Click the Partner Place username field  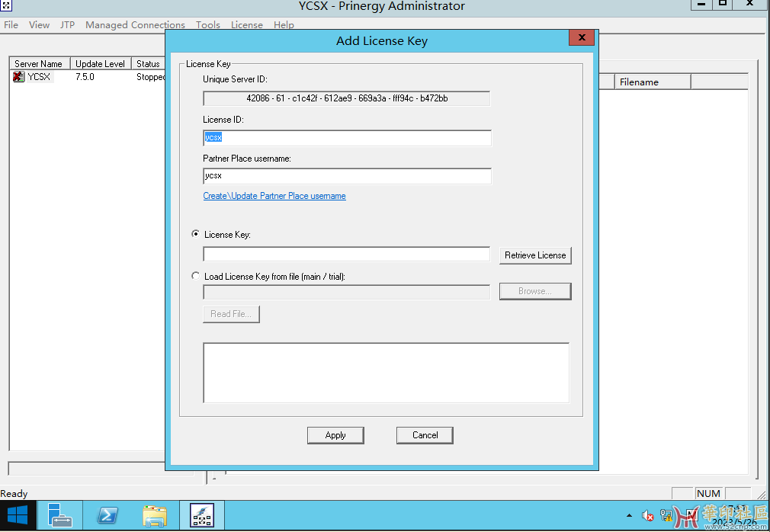[347, 176]
